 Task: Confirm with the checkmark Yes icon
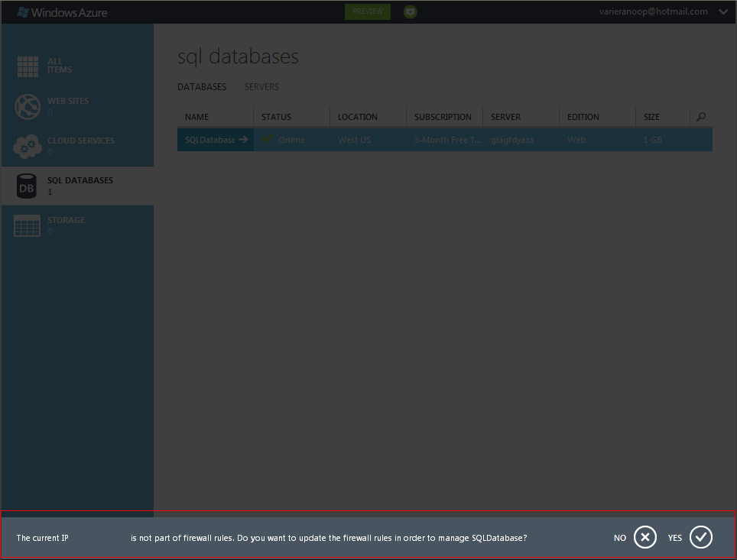700,538
